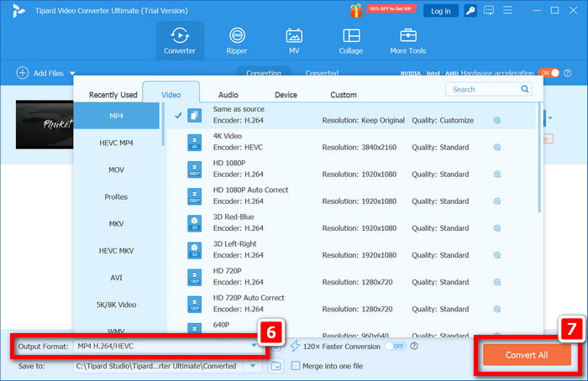This screenshot has width=588, height=381.
Task: Open settings gear for HD 1080P
Action: pyautogui.click(x=497, y=175)
